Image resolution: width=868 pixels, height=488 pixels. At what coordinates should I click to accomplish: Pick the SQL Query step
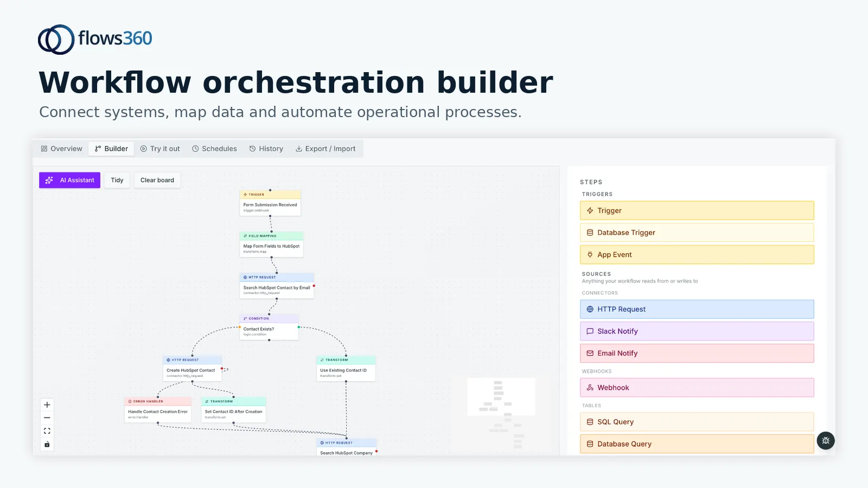point(697,422)
